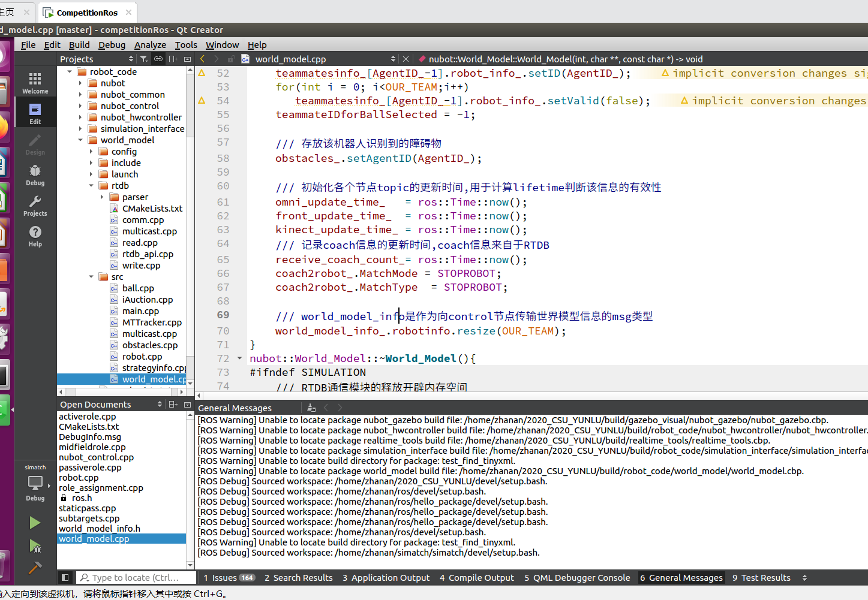This screenshot has height=600, width=868.
Task: Toggle synchronize with editor link icon
Action: pyautogui.click(x=158, y=59)
